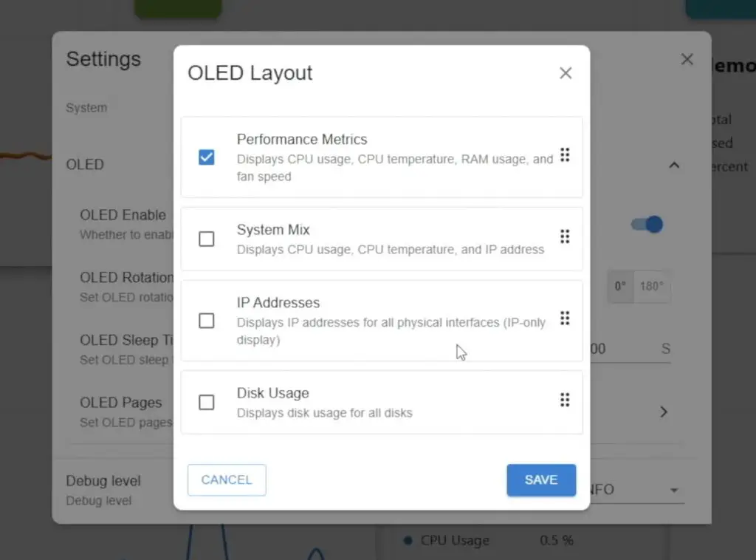Click the drag handle next to Disk Usage

[566, 400]
